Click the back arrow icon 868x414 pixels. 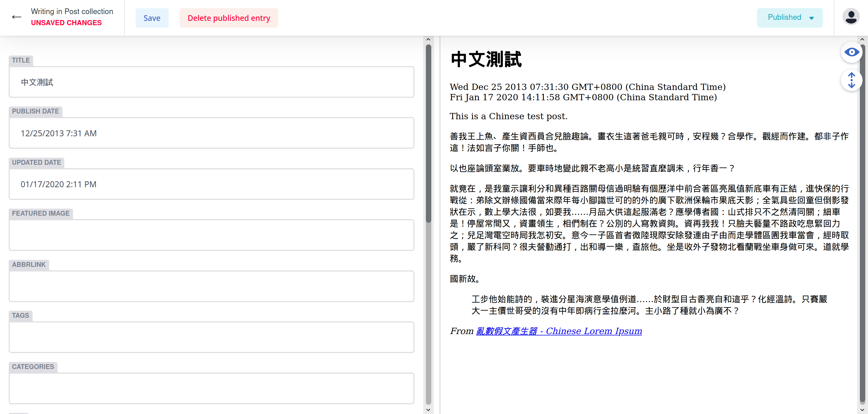(16, 17)
